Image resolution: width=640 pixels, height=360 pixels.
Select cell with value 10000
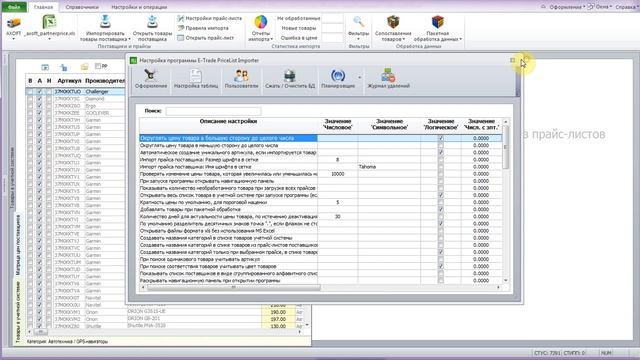338,174
